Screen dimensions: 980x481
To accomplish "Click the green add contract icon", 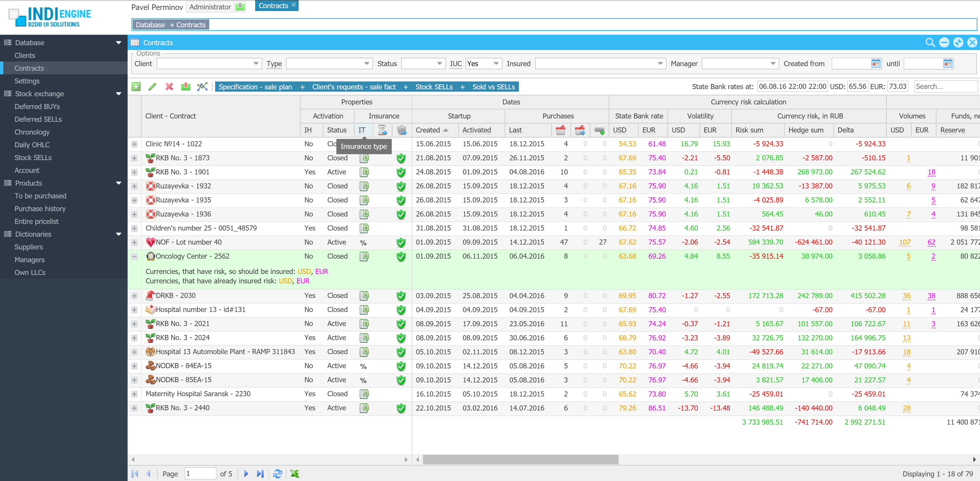I will [136, 87].
